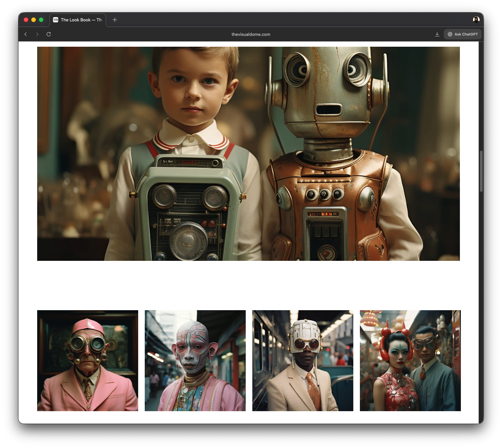Maximize the window with green button
502x448 pixels.
pyautogui.click(x=41, y=20)
